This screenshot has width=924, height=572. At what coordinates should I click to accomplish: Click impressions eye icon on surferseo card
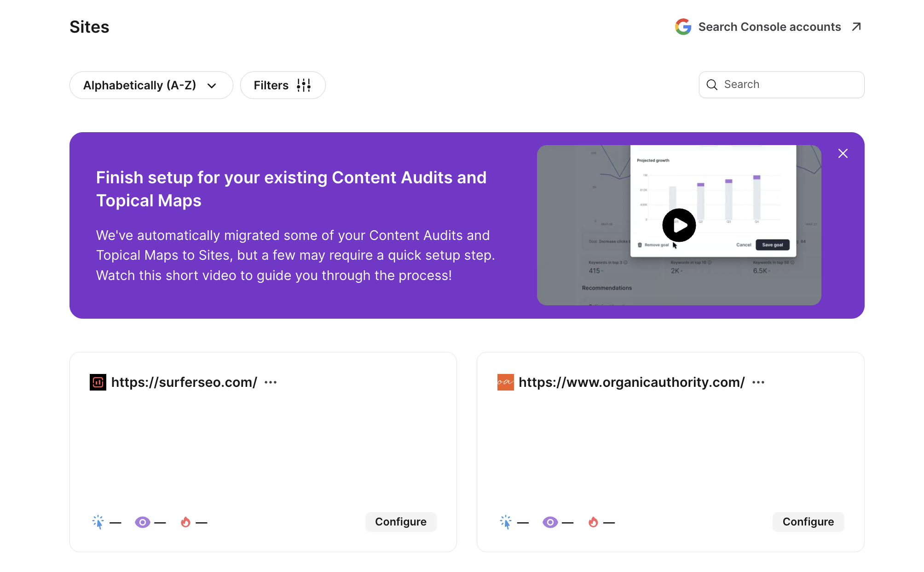click(x=142, y=522)
